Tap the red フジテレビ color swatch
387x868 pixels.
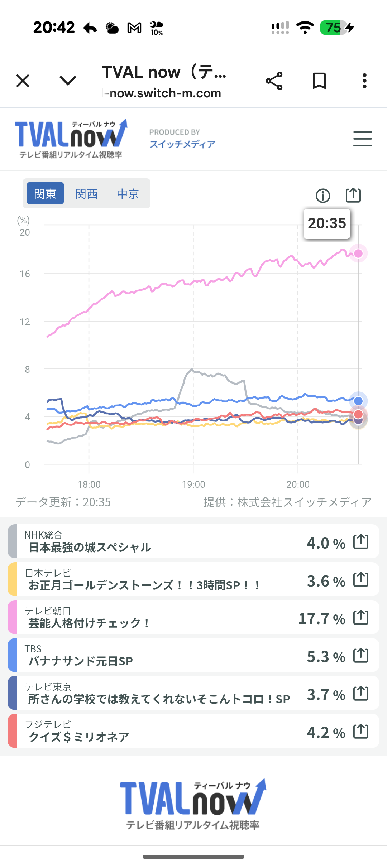pyautogui.click(x=12, y=731)
